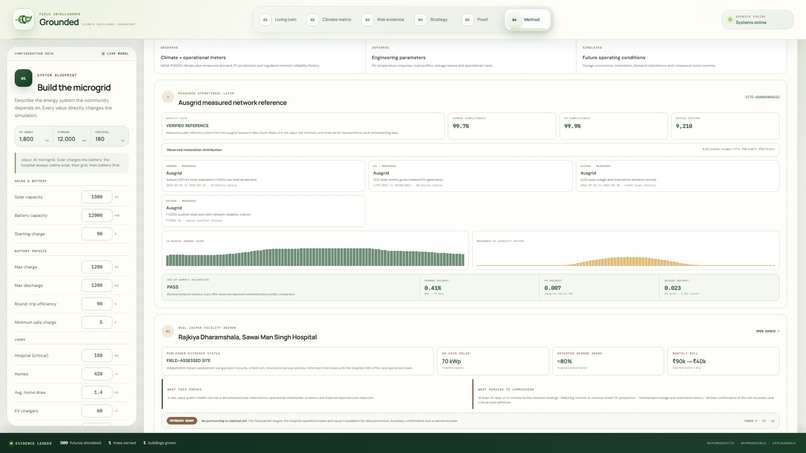Click the Battery capacity input field
Viewport: 806px width, 453px height.
tap(97, 215)
